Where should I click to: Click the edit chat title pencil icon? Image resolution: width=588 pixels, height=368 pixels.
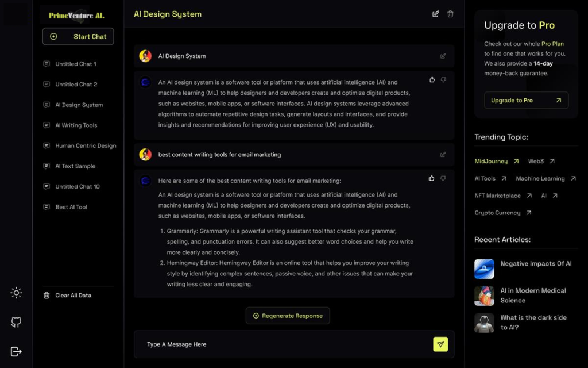436,14
